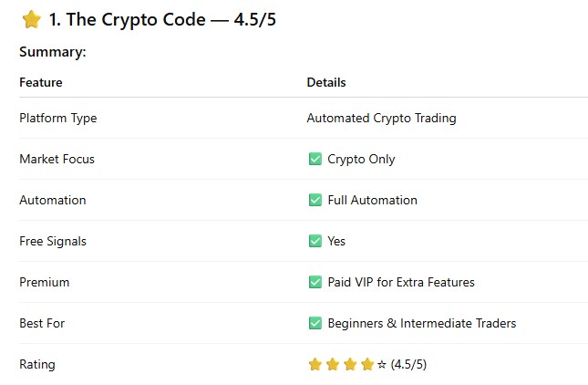Click the Best For row label
Image resolution: width=588 pixels, height=385 pixels.
pos(42,324)
